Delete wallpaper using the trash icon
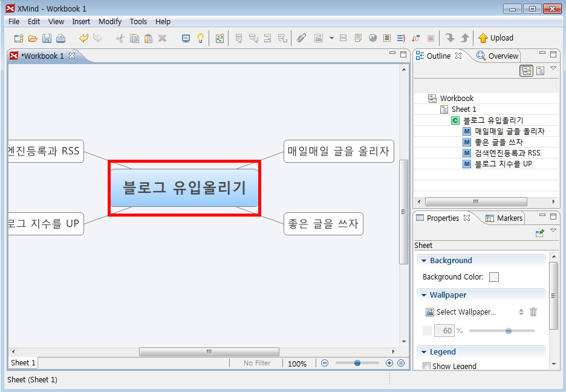 533,312
